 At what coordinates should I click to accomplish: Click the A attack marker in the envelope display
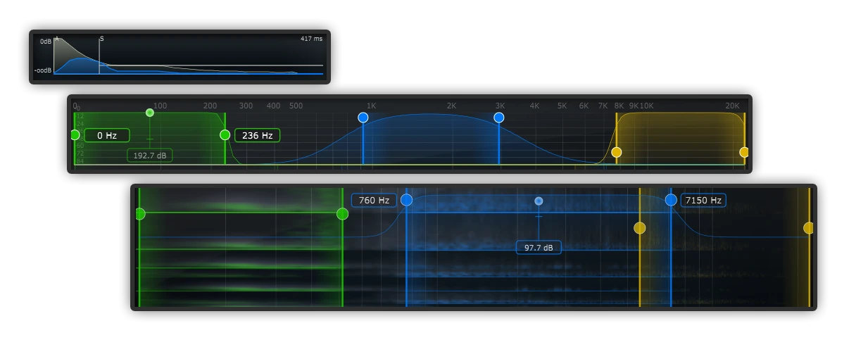(x=57, y=39)
